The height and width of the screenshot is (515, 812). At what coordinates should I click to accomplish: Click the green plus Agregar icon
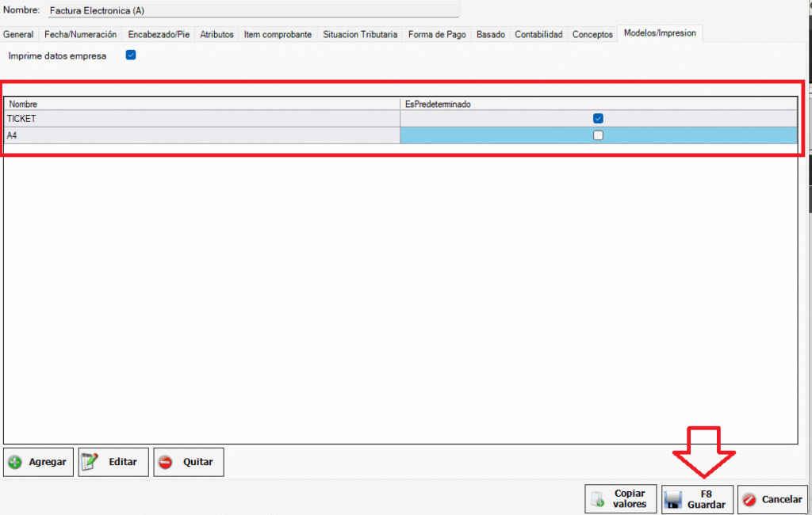(x=15, y=463)
